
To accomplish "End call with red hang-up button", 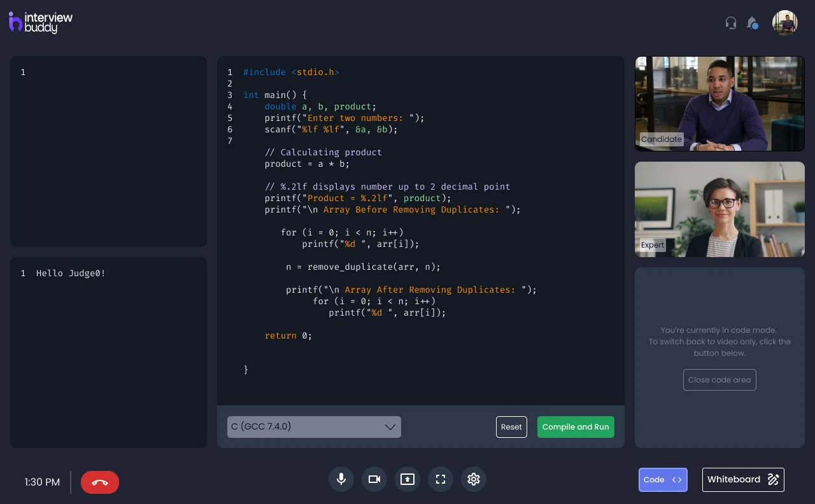I will coord(99,482).
